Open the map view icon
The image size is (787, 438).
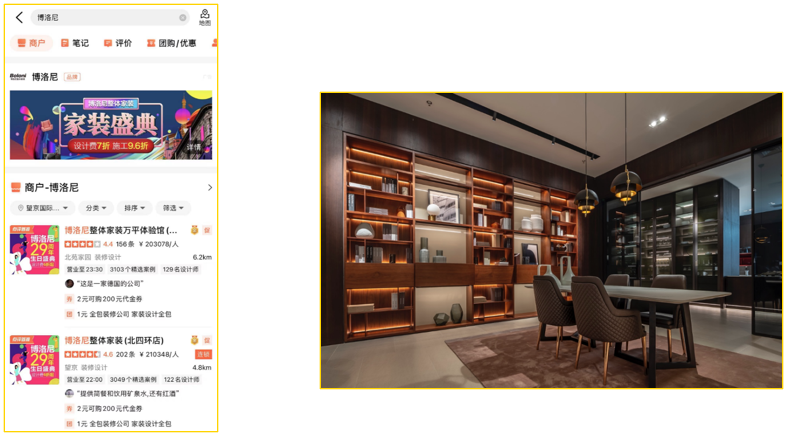click(x=205, y=17)
